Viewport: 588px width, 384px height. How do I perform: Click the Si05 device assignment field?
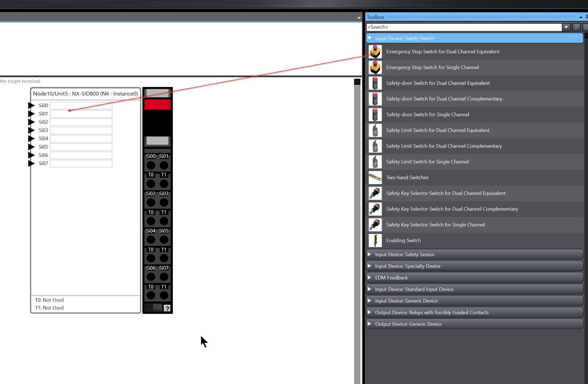pyautogui.click(x=81, y=147)
